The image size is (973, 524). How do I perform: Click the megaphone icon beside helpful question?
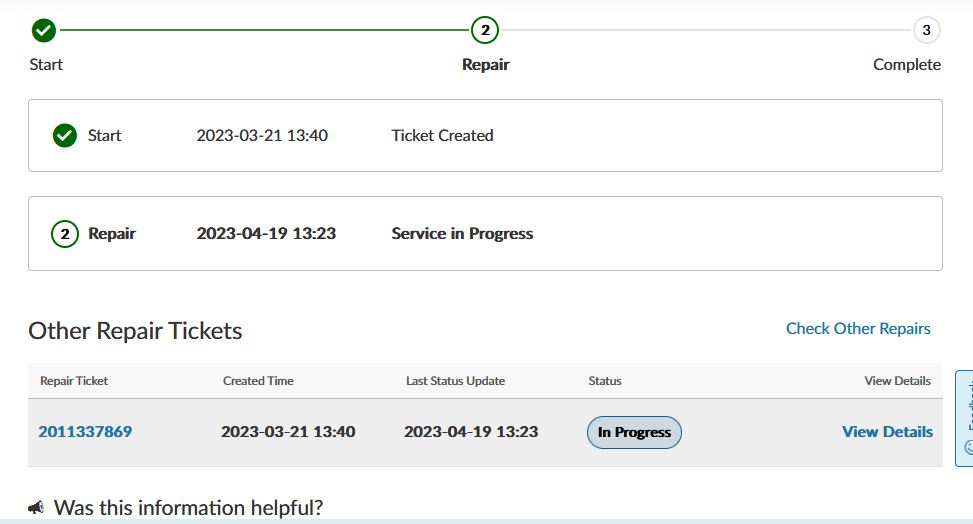pos(36,508)
